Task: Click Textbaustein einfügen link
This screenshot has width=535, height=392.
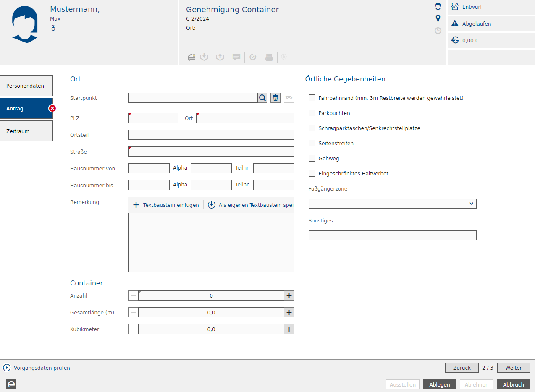Action: point(166,205)
